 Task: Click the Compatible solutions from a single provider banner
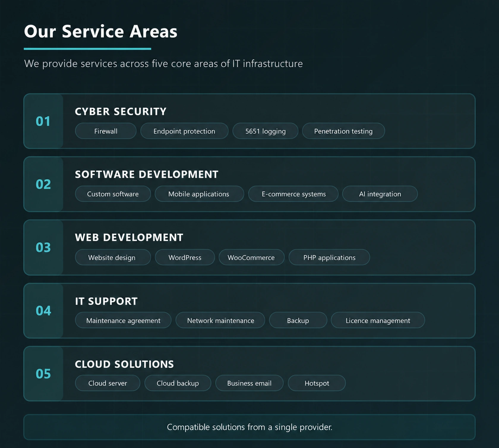tap(249, 427)
